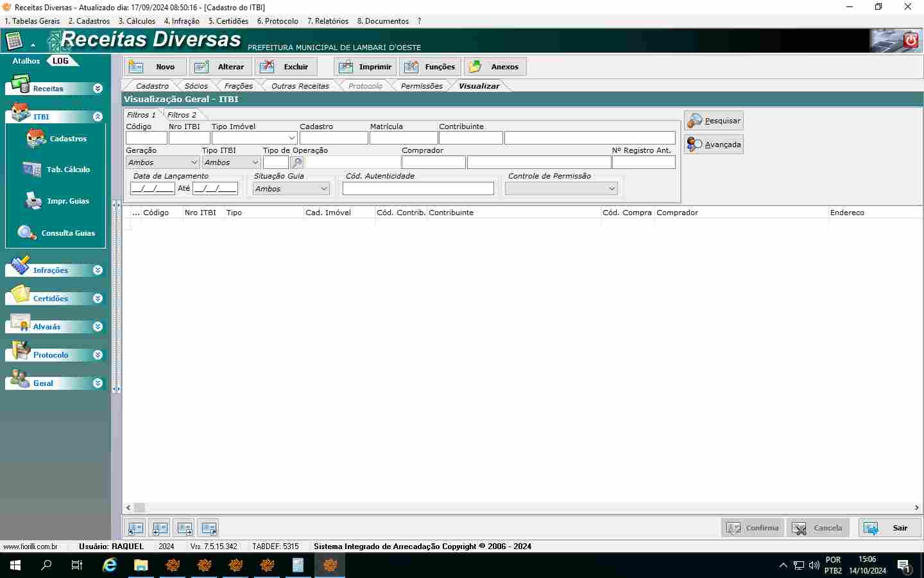Image resolution: width=924 pixels, height=578 pixels.
Task: Open Consulta Guias magnifier shortcut
Action: click(27, 232)
